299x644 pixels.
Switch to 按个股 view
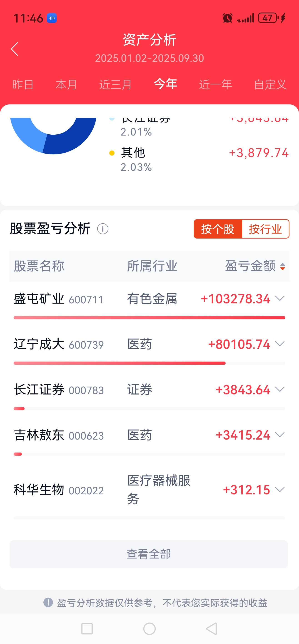pos(218,229)
